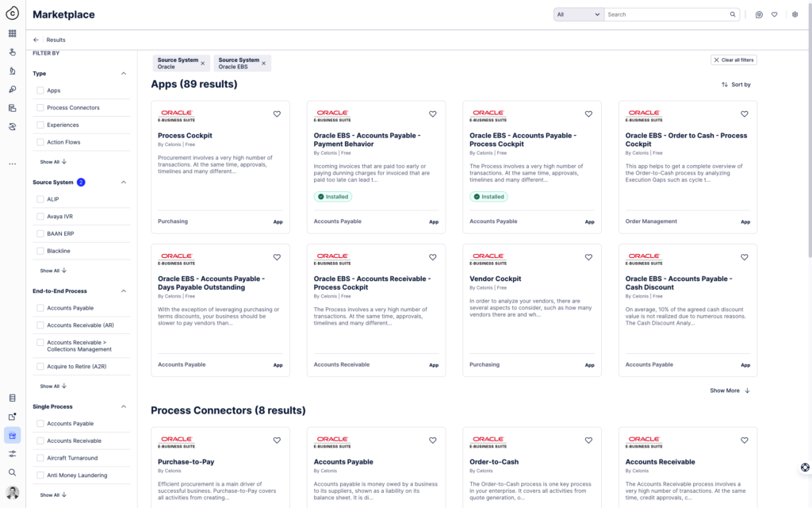The width and height of the screenshot is (812, 508).
Task: Click the heart icon on Vendor Cockpit card
Action: click(x=588, y=257)
